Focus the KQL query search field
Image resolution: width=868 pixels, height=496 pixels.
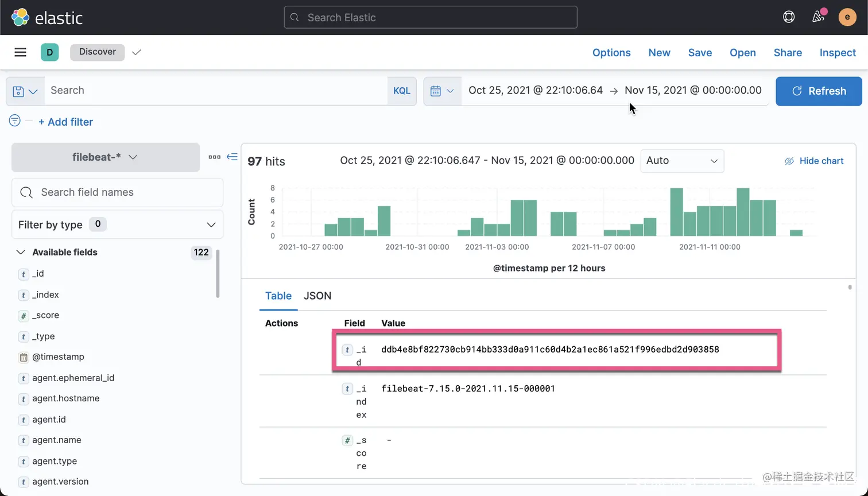(x=216, y=91)
